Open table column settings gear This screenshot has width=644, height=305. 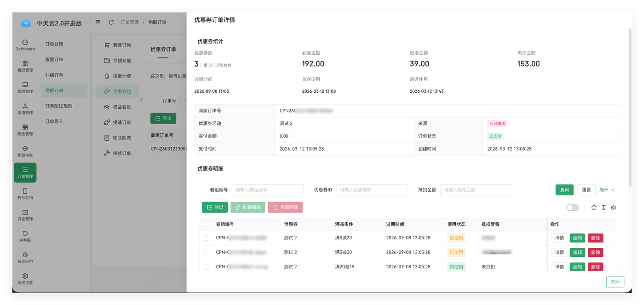[x=613, y=208]
